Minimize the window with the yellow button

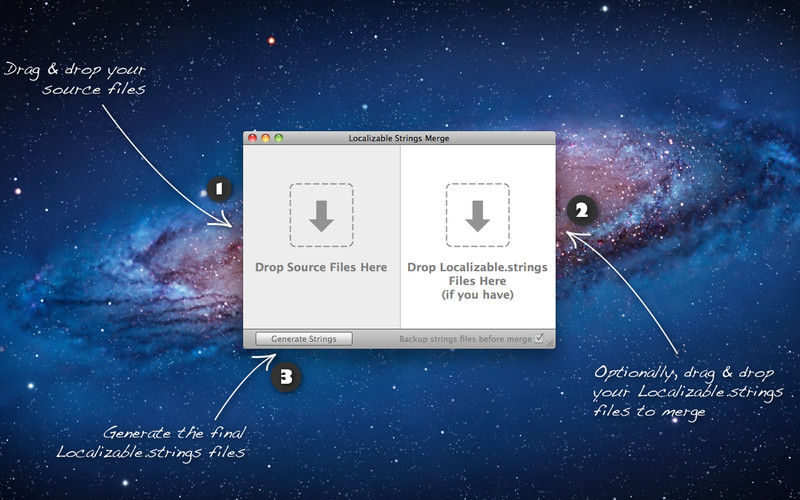click(x=266, y=138)
